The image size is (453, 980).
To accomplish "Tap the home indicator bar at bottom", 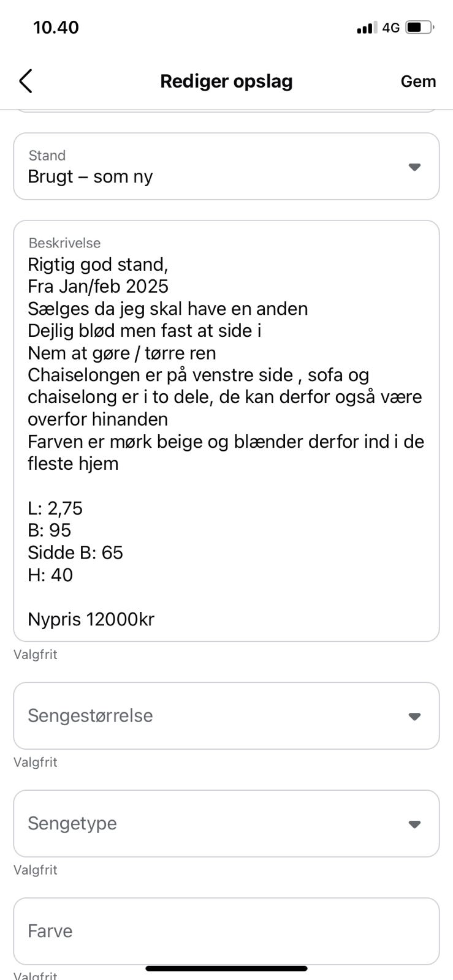I will [x=226, y=968].
